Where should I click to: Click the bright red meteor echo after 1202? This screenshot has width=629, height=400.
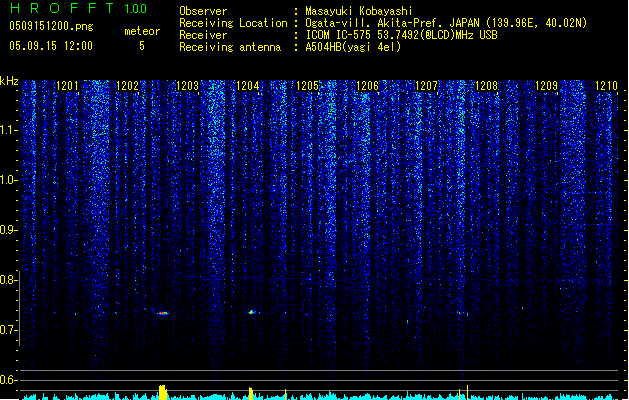click(162, 313)
